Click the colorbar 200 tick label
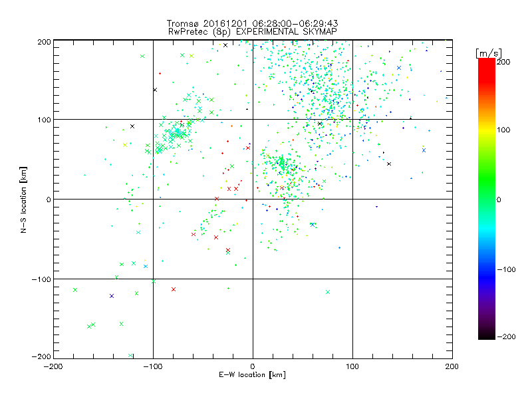The width and height of the screenshot is (532, 399). (503, 62)
